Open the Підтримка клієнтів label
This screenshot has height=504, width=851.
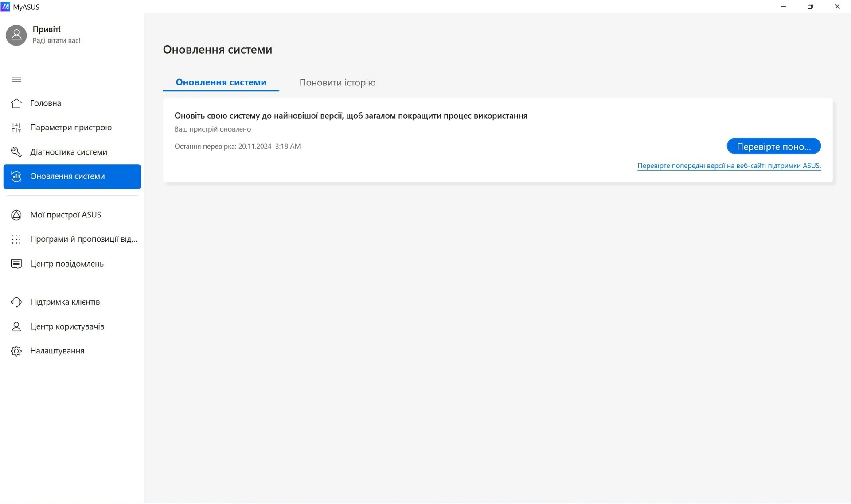(65, 302)
